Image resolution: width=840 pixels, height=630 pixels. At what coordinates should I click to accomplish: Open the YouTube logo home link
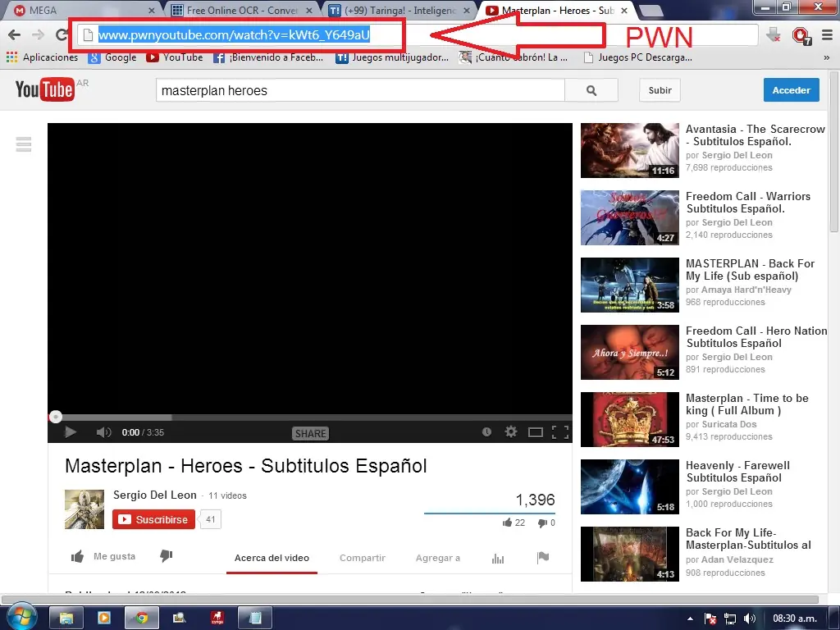point(44,89)
